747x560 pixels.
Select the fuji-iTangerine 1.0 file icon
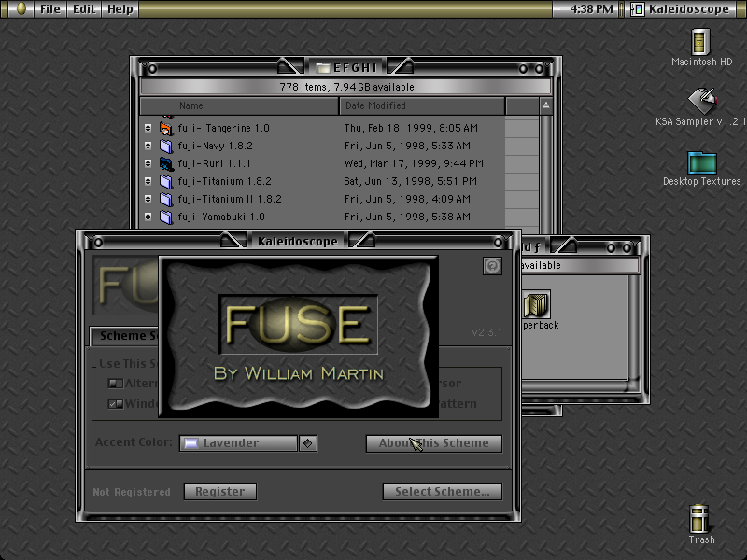[166, 128]
